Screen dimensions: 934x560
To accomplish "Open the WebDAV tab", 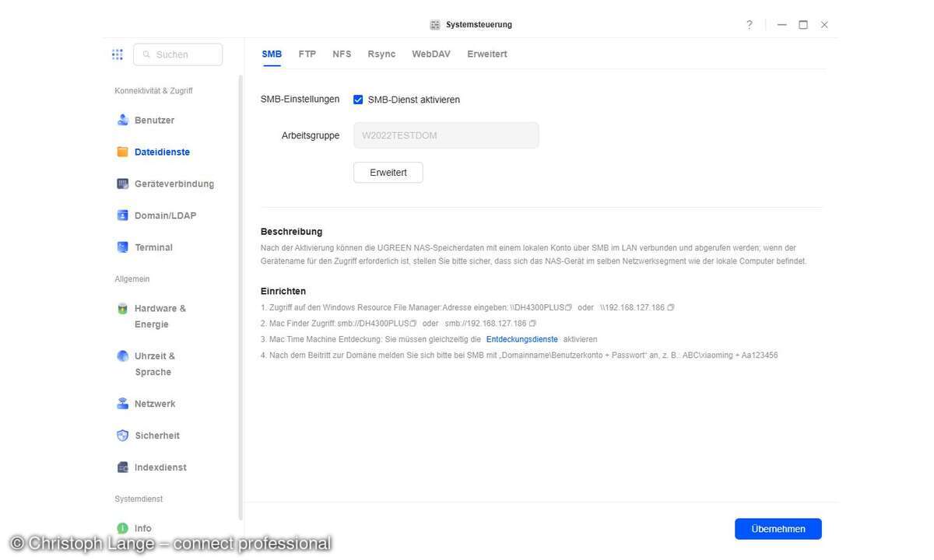I will coord(431,54).
